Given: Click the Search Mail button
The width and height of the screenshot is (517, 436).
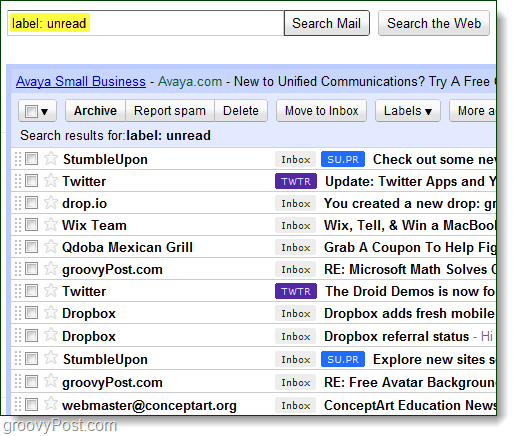Looking at the screenshot, I should (x=326, y=23).
